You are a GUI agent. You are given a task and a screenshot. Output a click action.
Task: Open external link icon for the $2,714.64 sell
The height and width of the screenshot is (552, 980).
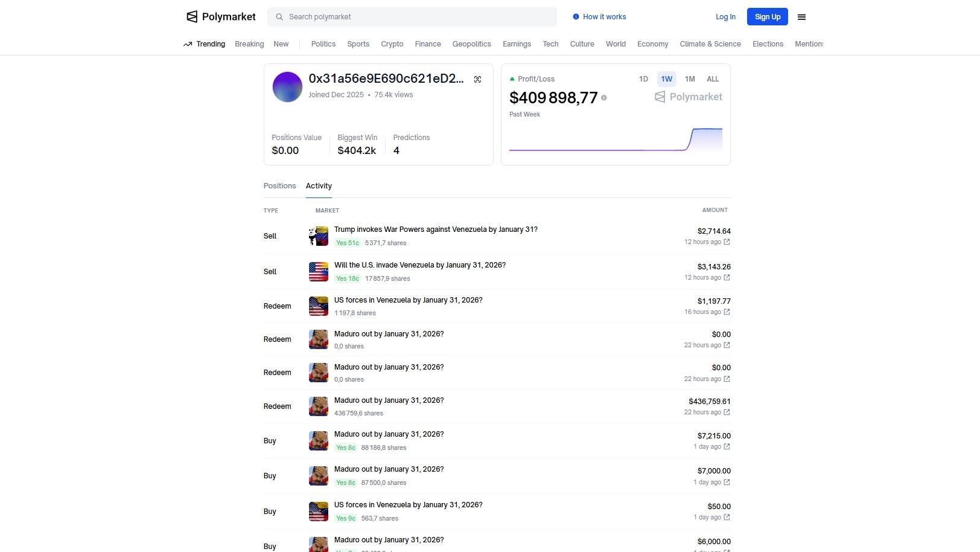(x=727, y=242)
